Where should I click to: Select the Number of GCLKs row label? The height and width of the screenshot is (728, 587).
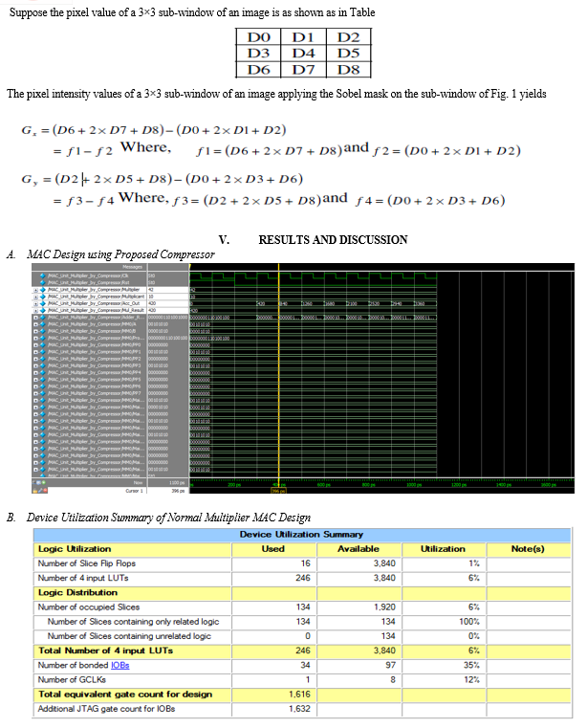[x=72, y=680]
